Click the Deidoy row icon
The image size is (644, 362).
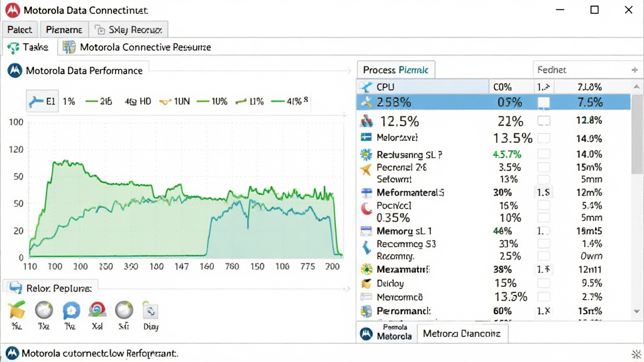coord(366,283)
